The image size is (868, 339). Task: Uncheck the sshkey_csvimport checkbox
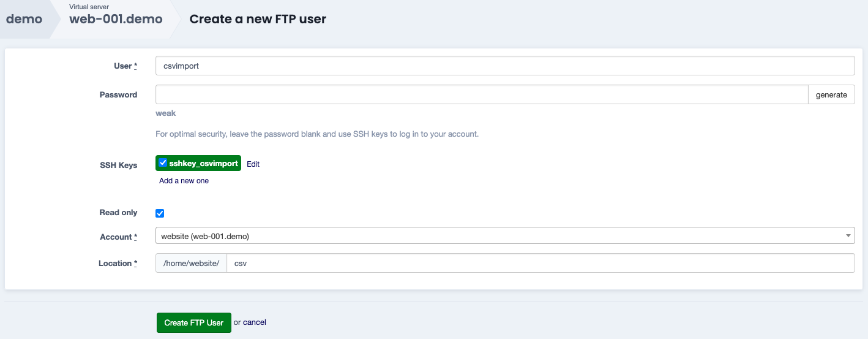[163, 163]
